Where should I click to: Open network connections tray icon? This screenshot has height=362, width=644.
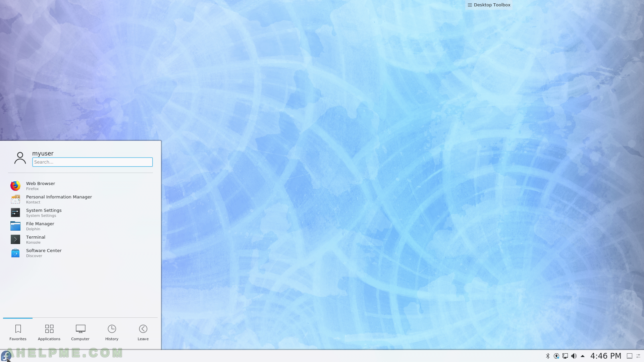pyautogui.click(x=565, y=356)
